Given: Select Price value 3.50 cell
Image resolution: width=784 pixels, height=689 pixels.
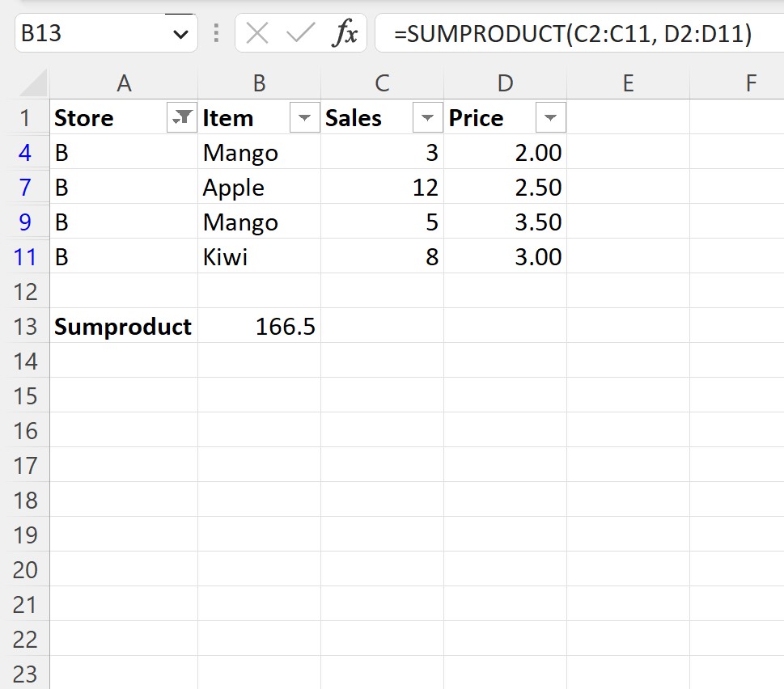Looking at the screenshot, I should click(x=505, y=222).
